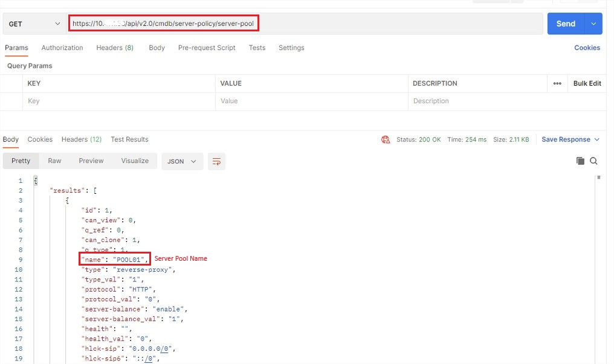Screen dimensions: 614x364
Task: Open the search icon in the response panel
Action: click(x=593, y=161)
